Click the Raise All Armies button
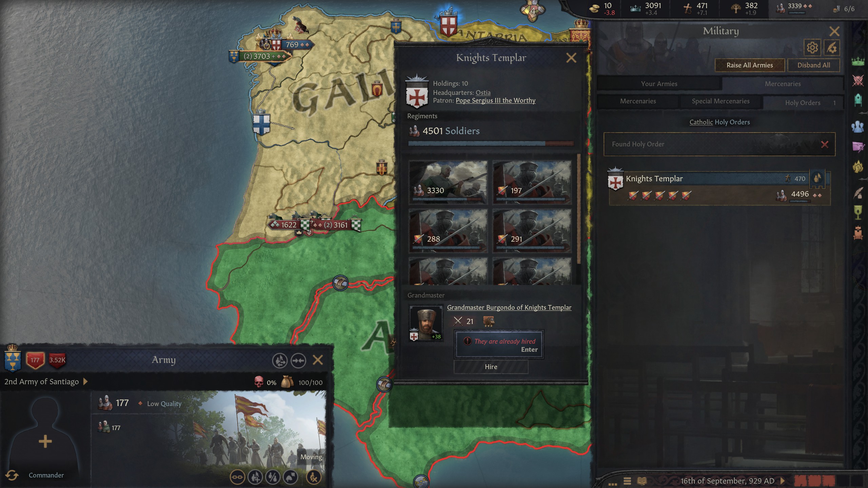Viewport: 868px width, 488px height. click(750, 65)
